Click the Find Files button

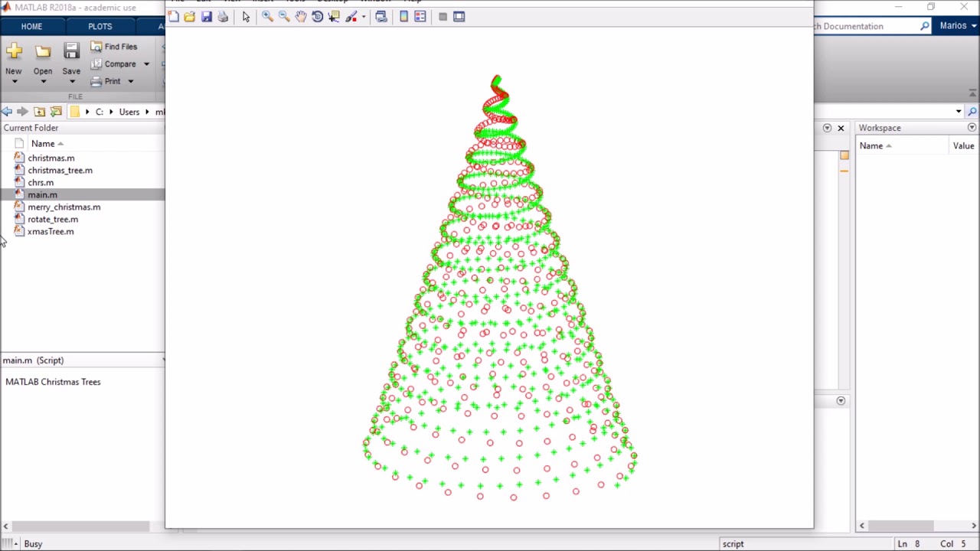(x=114, y=47)
